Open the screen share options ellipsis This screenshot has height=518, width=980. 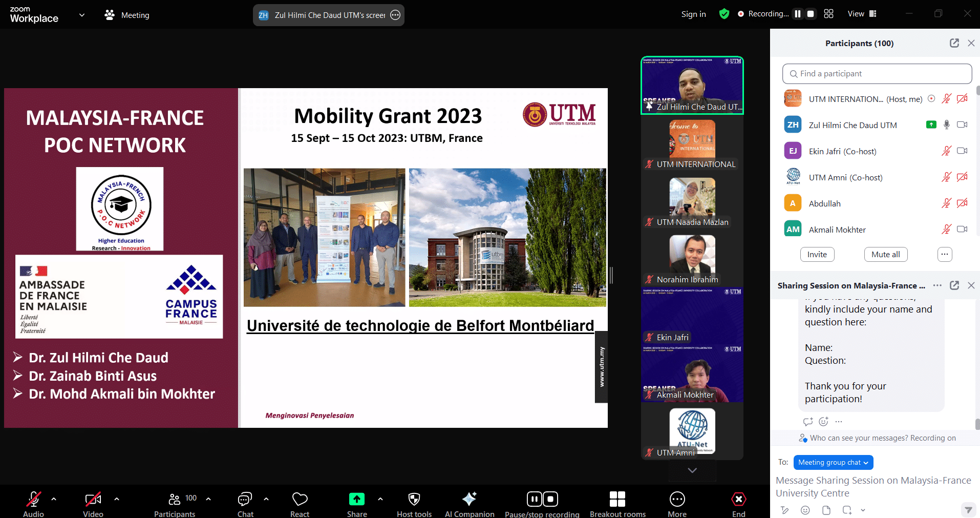(395, 15)
